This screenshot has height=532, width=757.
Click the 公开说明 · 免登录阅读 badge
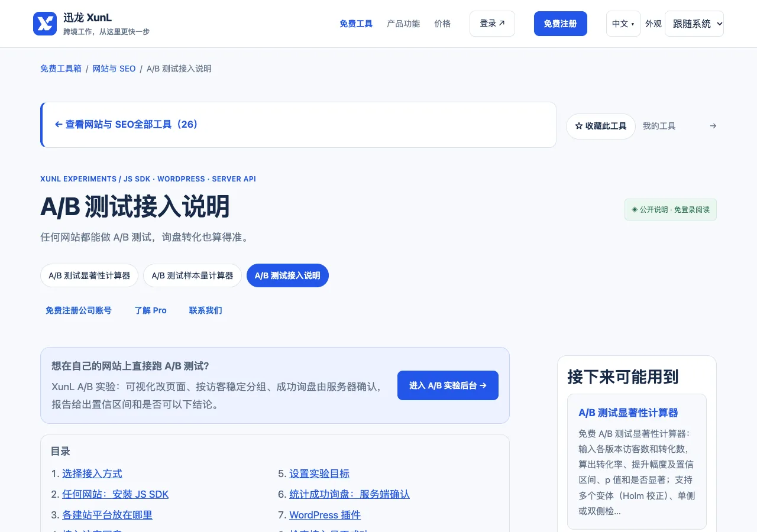click(671, 209)
